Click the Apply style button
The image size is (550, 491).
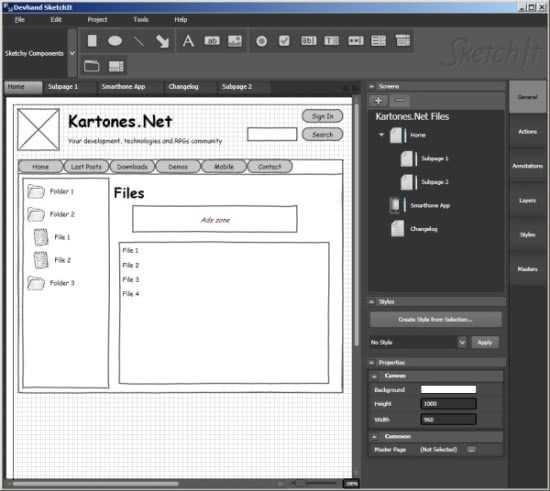pyautogui.click(x=485, y=342)
